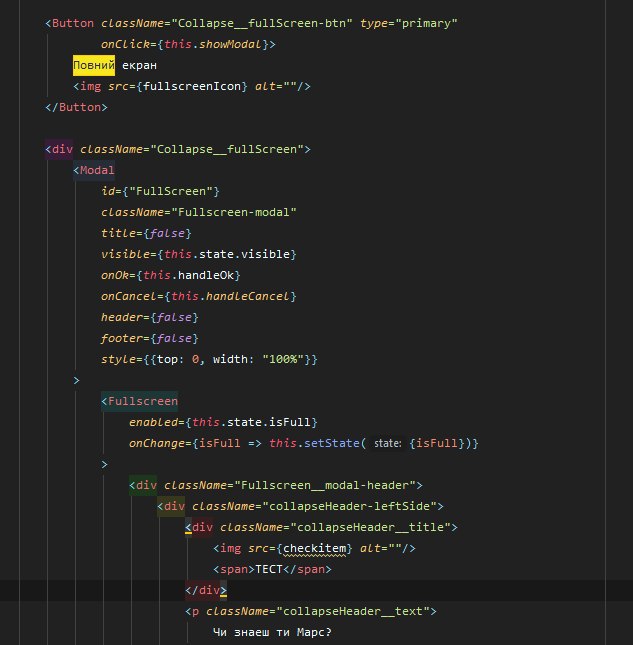This screenshot has height=645, width=633.
Task: Click the id={"FullScreen"} prop
Action: [x=160, y=191]
